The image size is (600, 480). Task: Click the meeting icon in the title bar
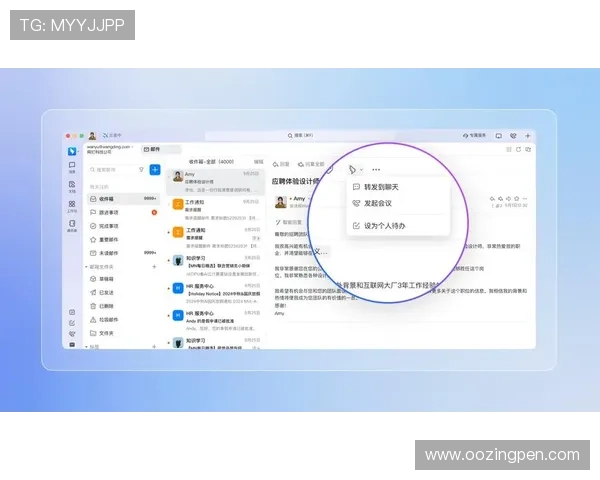pyautogui.click(x=513, y=136)
